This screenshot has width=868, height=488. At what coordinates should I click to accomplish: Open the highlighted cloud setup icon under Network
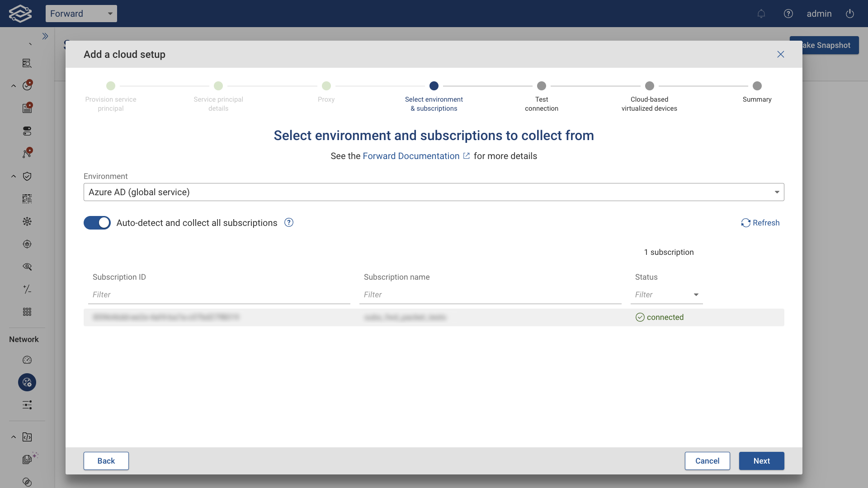(27, 382)
